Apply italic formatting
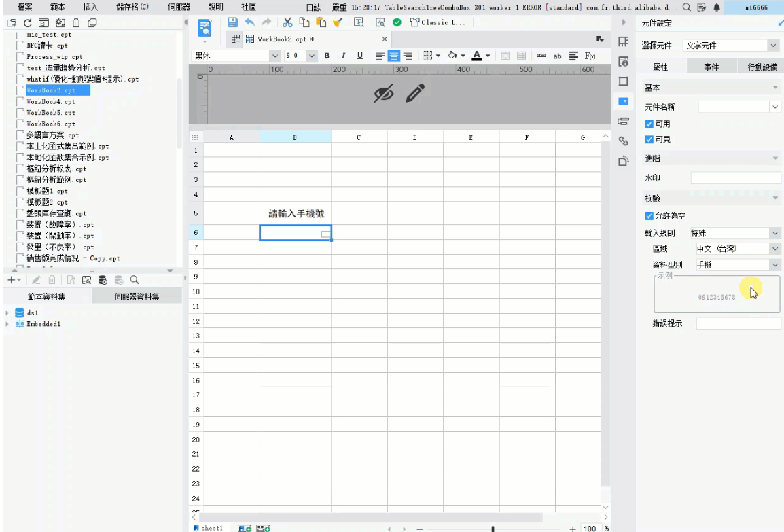The height and width of the screenshot is (532, 784). [343, 56]
